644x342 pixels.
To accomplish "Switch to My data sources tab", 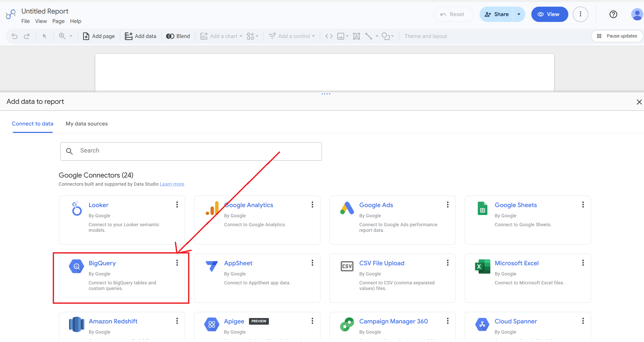I will (87, 124).
